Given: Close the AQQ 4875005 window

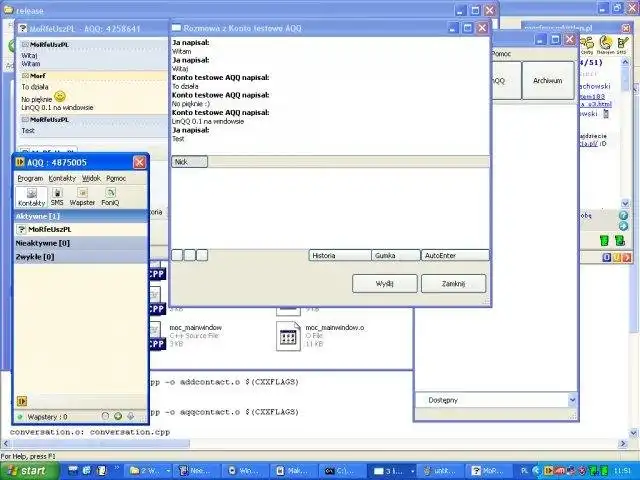Looking at the screenshot, I should (x=139, y=162).
